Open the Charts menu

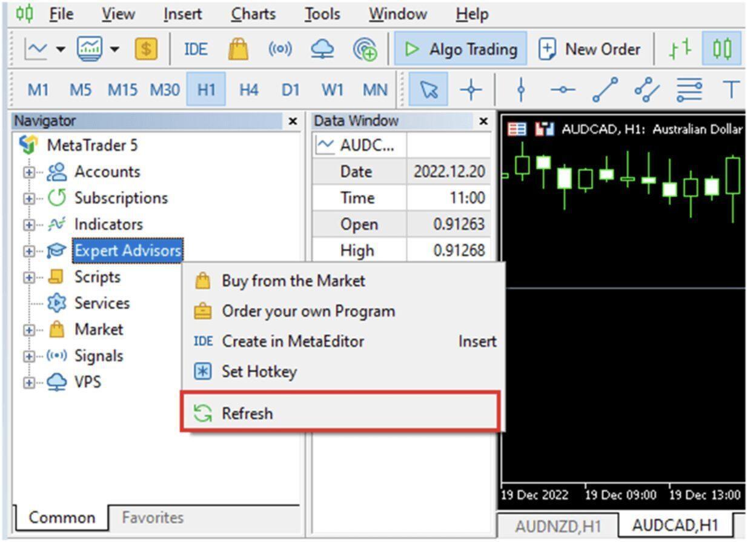[x=253, y=13]
